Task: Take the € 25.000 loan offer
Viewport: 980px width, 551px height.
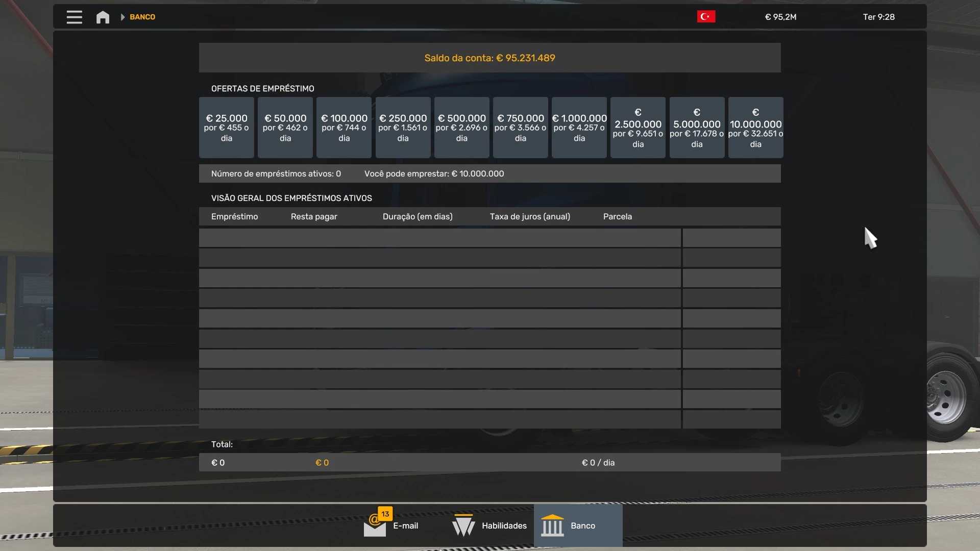Action: coord(226,128)
